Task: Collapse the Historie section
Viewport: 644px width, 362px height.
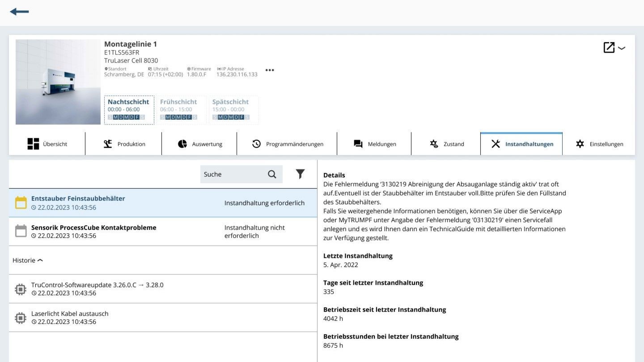Action: 28,260
